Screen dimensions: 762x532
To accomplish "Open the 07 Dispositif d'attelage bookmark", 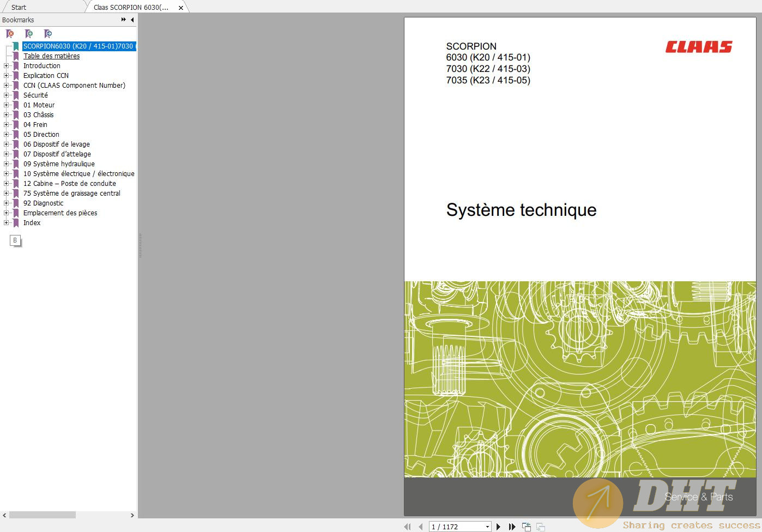I will point(57,154).
